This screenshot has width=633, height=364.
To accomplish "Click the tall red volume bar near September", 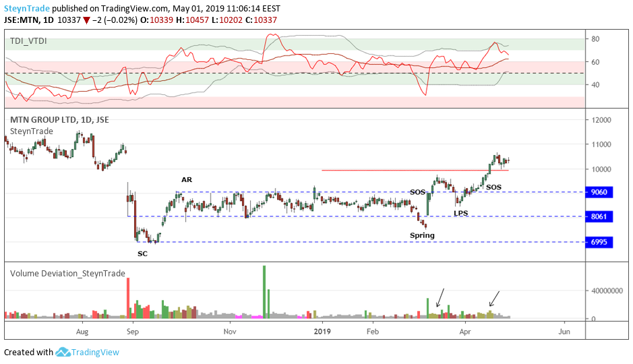I will point(128,298).
